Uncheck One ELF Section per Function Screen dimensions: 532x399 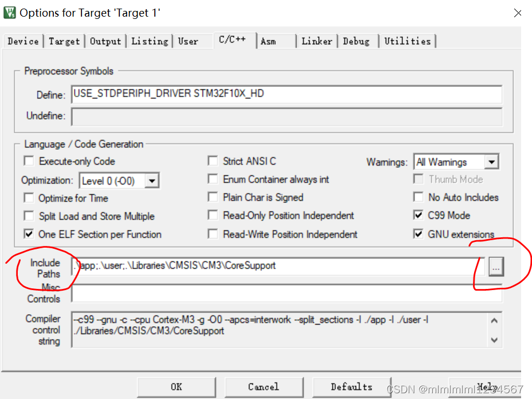tap(29, 234)
